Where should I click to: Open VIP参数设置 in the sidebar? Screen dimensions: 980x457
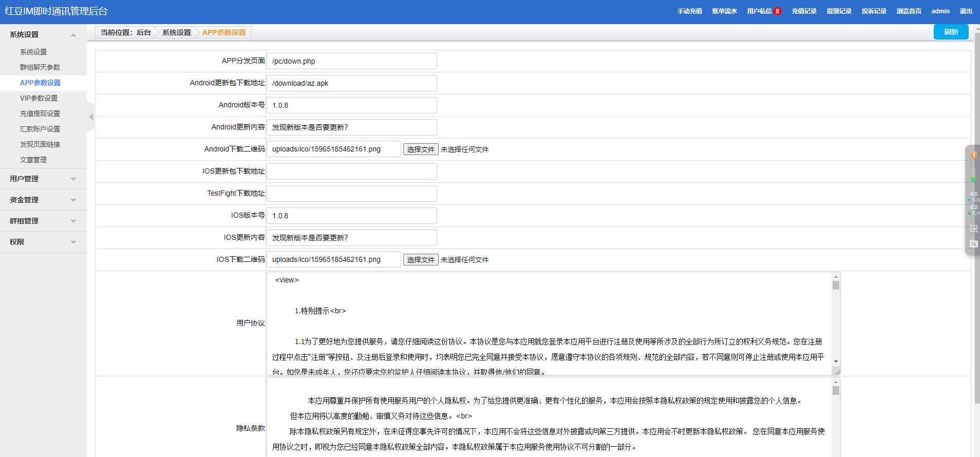(x=39, y=98)
